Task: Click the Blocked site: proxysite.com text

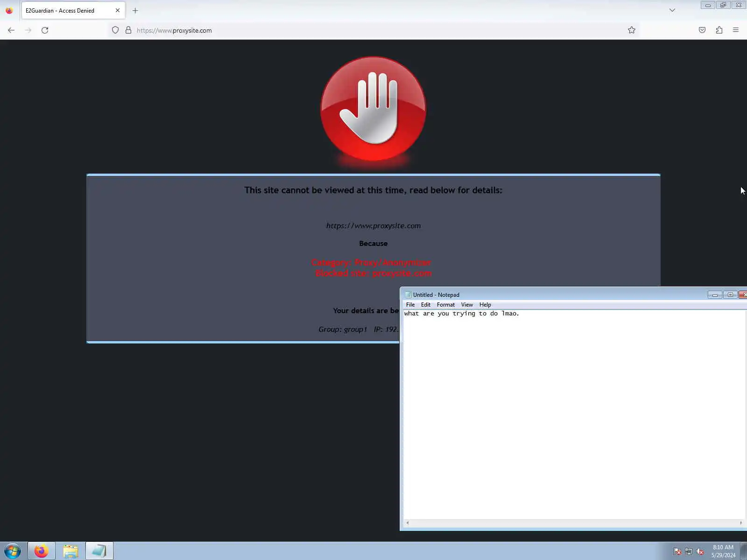Action: (x=373, y=273)
